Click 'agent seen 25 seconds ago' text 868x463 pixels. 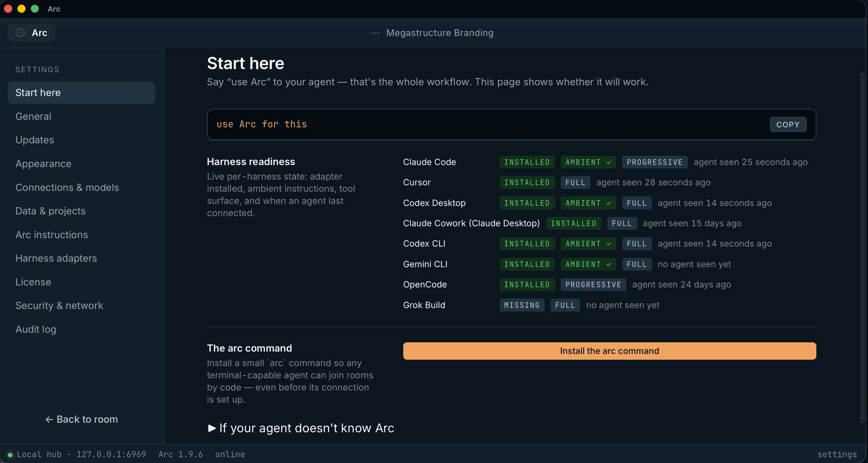(751, 162)
